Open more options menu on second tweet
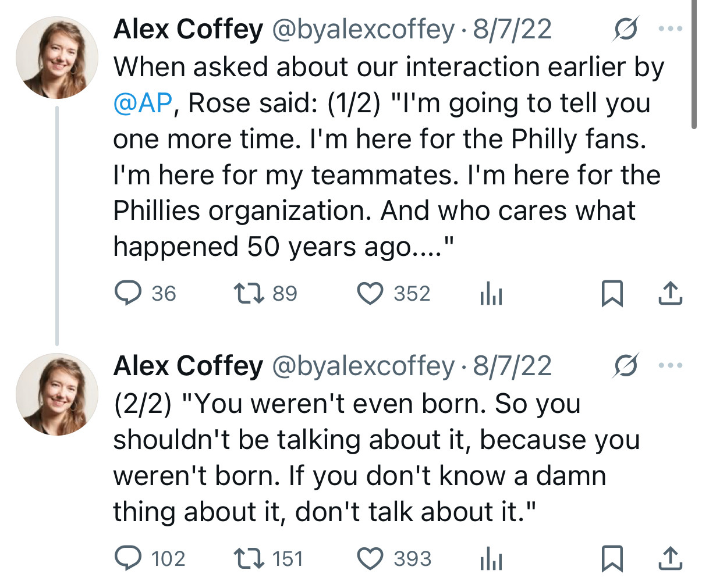This screenshot has height=588, width=702. click(x=670, y=365)
